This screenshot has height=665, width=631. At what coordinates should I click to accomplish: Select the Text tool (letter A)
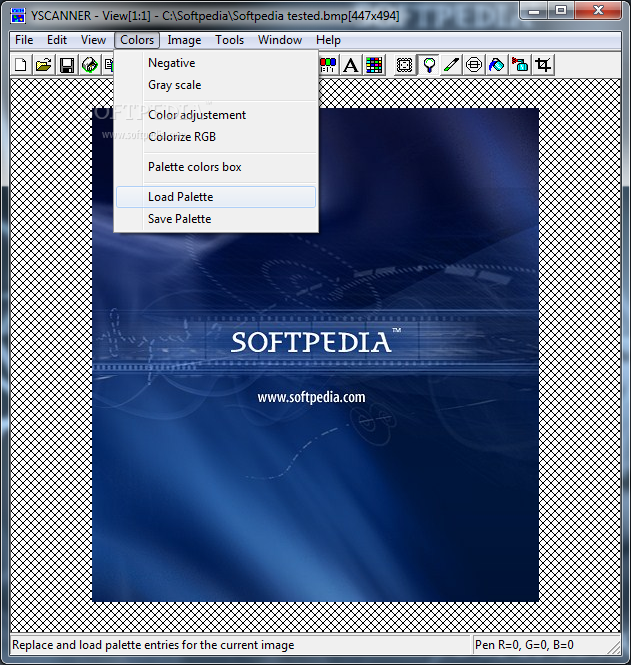351,65
